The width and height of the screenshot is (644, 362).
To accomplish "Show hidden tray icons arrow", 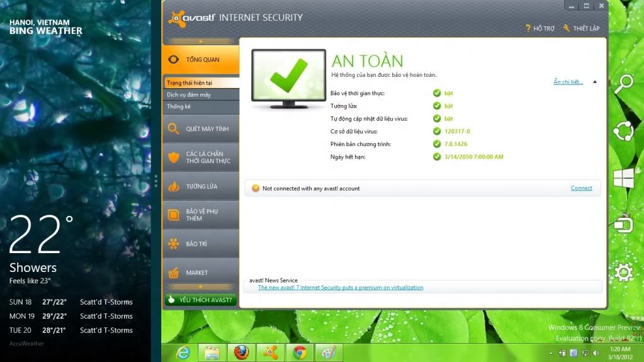I will tap(551, 353).
